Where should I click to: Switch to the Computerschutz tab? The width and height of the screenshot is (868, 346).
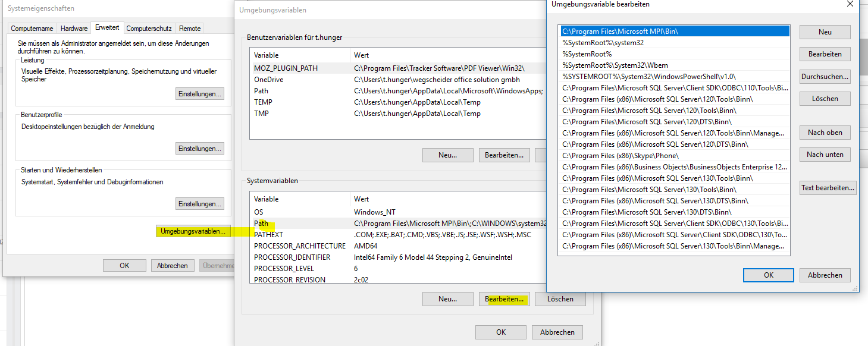(x=149, y=29)
